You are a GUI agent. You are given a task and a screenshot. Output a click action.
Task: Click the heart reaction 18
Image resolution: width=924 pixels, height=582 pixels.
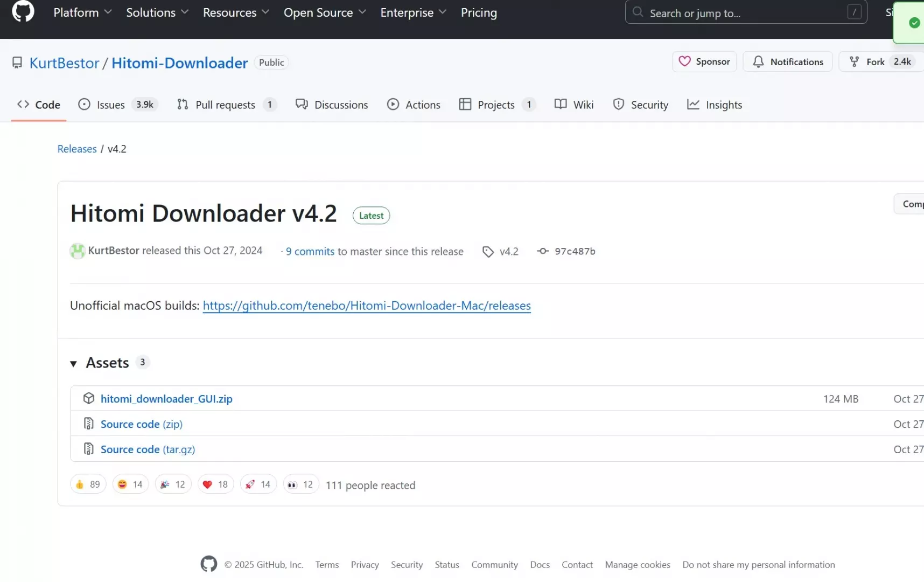[x=215, y=484]
